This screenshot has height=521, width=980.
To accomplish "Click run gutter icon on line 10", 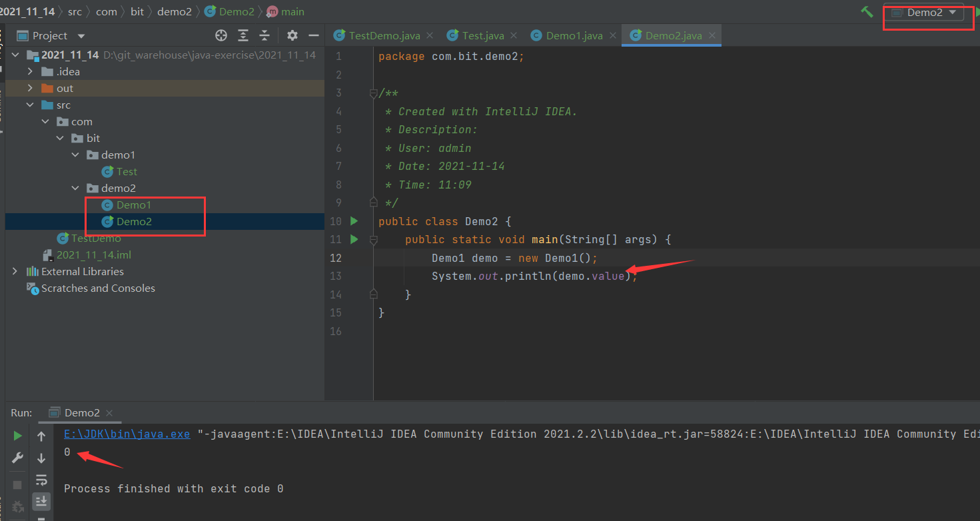I will pyautogui.click(x=354, y=221).
